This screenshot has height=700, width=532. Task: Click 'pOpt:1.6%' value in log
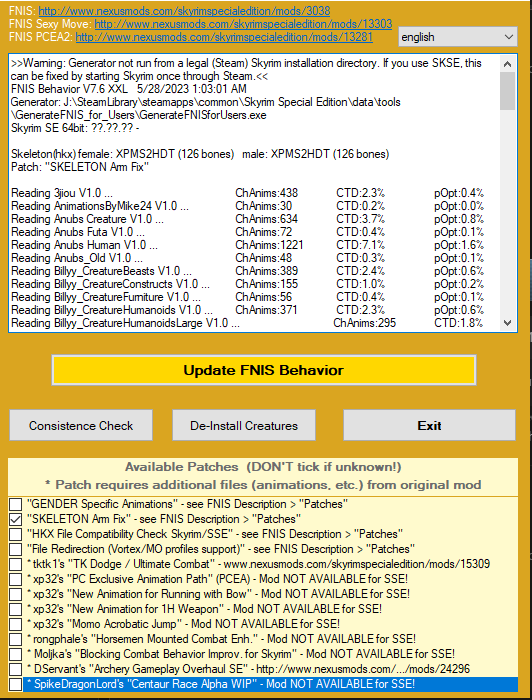(x=459, y=245)
